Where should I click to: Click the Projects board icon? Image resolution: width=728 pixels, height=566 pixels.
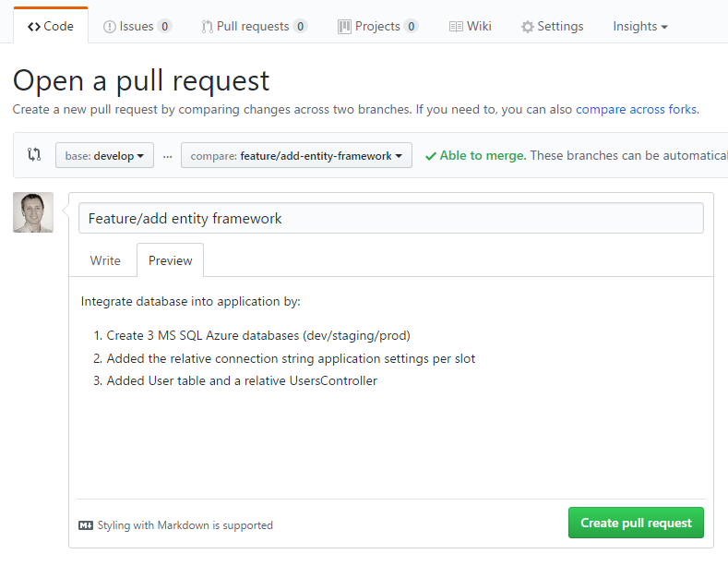(x=344, y=27)
